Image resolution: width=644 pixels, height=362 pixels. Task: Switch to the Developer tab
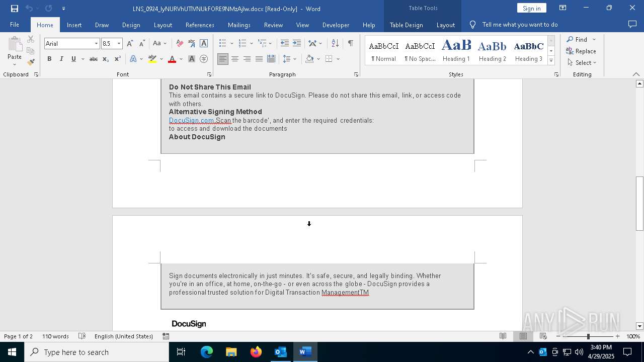pos(336,25)
